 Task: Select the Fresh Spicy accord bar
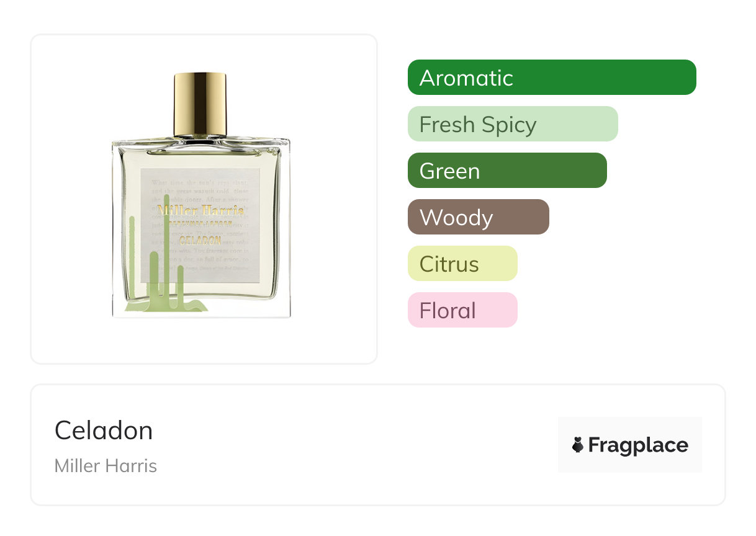513,124
